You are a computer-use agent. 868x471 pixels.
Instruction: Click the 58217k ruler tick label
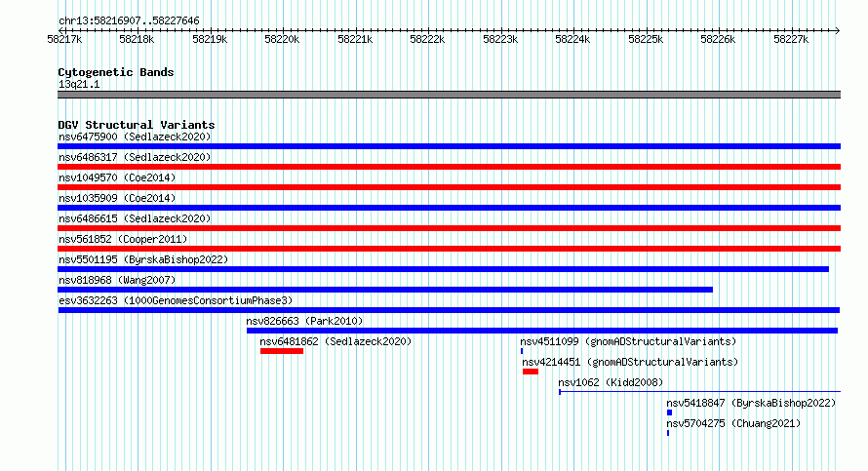(64, 39)
